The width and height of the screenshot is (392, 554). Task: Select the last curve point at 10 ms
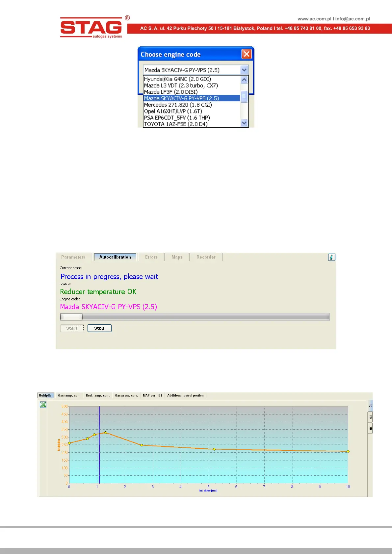(348, 451)
